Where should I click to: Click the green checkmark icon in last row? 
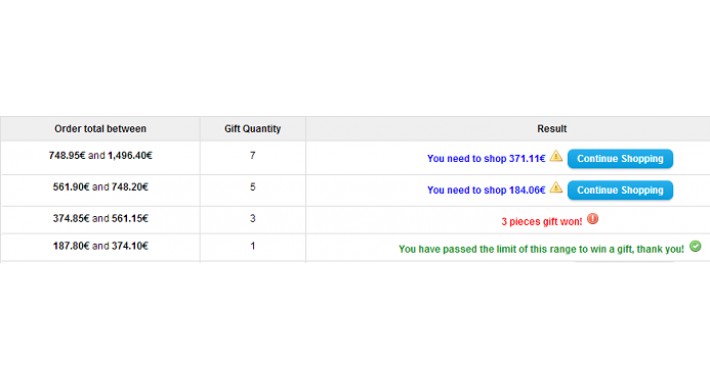click(x=696, y=246)
